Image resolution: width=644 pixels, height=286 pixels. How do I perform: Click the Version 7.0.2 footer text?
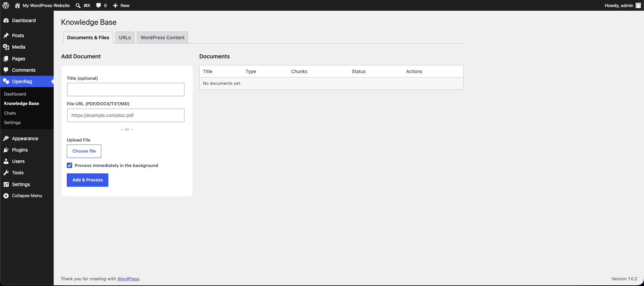click(624, 279)
